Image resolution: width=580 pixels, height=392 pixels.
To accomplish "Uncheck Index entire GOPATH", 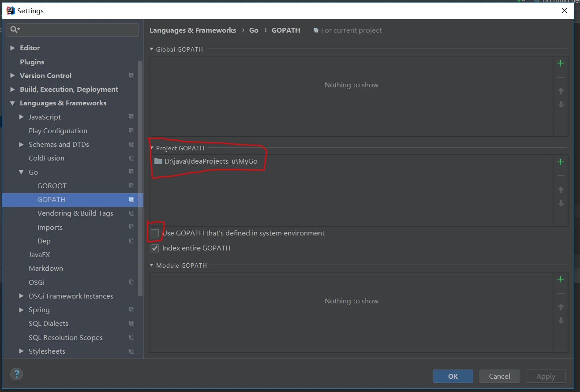I will 155,248.
